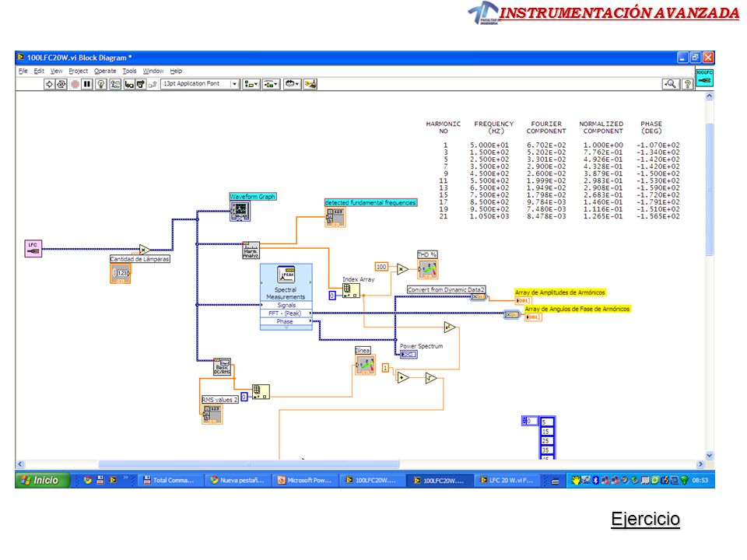Image resolution: width=747 pixels, height=560 pixels.
Task: Select Array de Amplitudes de Armónicos terminal
Action: [x=523, y=300]
